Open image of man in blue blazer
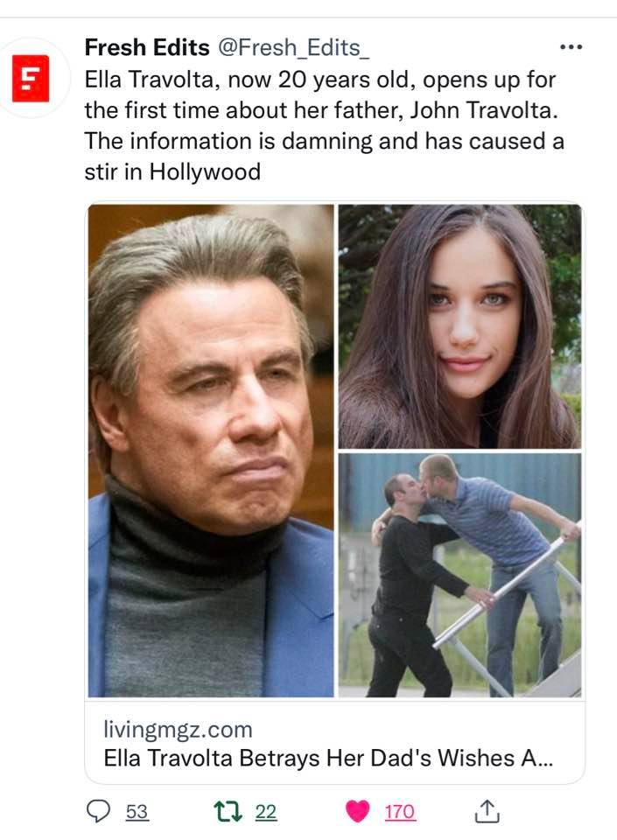Image resolution: width=617 pixels, height=840 pixels. [211, 451]
